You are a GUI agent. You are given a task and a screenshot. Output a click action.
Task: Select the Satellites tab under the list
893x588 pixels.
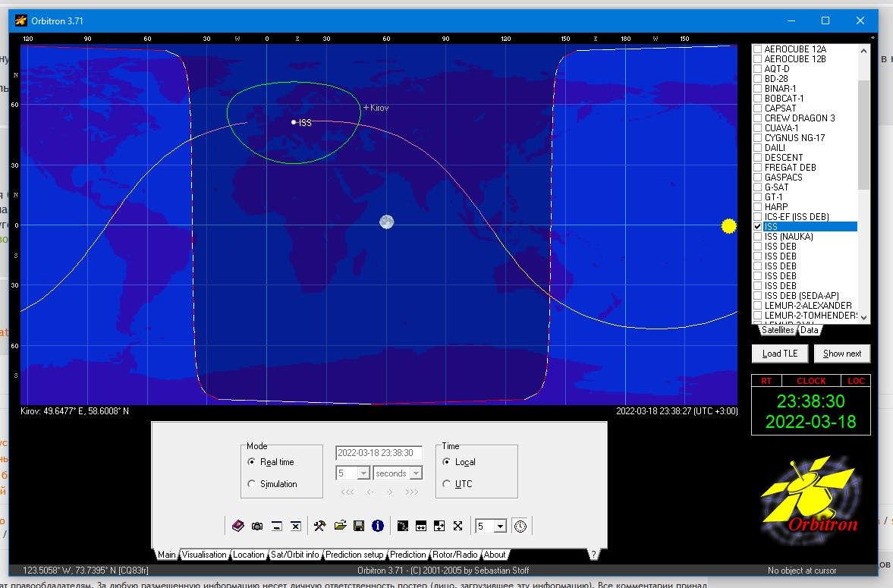pos(778,330)
